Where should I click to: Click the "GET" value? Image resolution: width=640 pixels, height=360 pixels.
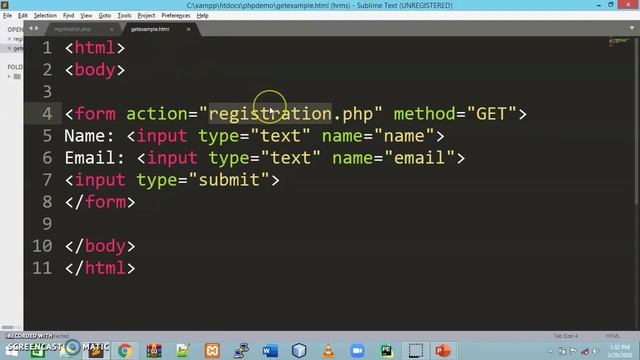tap(491, 114)
